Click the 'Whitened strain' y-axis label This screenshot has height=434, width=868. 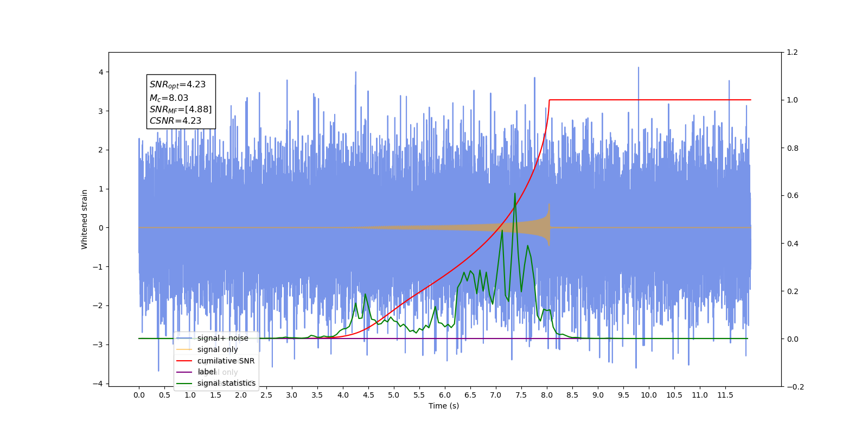pyautogui.click(x=84, y=219)
